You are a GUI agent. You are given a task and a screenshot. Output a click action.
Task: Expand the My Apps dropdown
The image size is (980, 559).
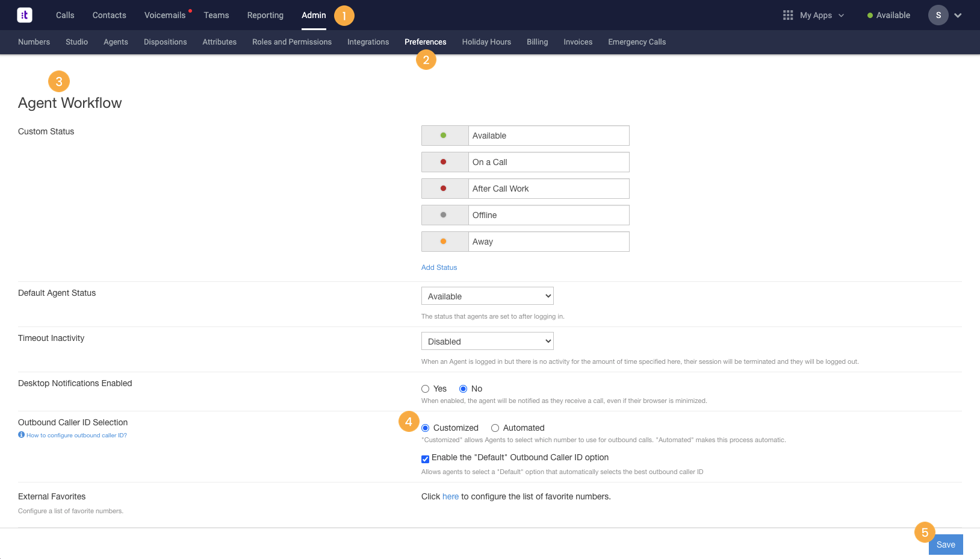click(841, 16)
